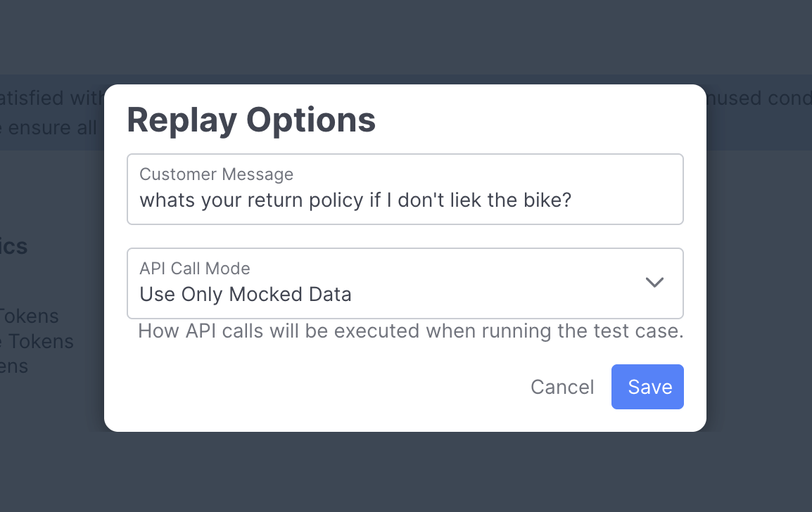The image size is (812, 512).
Task: Click the dimmed 'ics' heading on left
Action: pyautogui.click(x=14, y=246)
